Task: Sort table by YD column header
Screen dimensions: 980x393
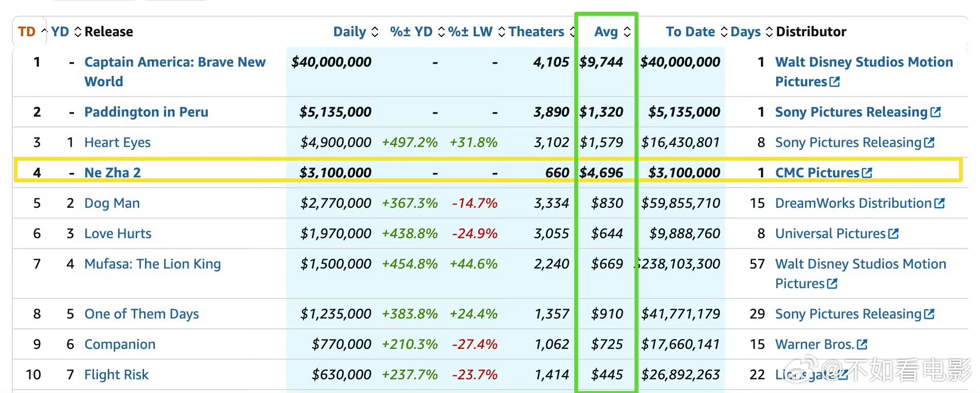Action: pos(66,32)
